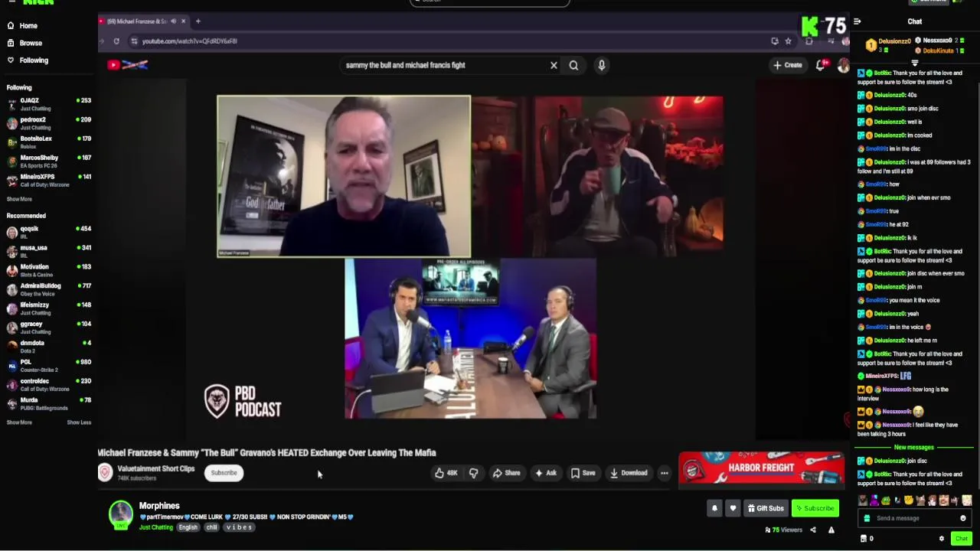
Task: Click green Subscribe button on Kick
Action: (x=815, y=508)
